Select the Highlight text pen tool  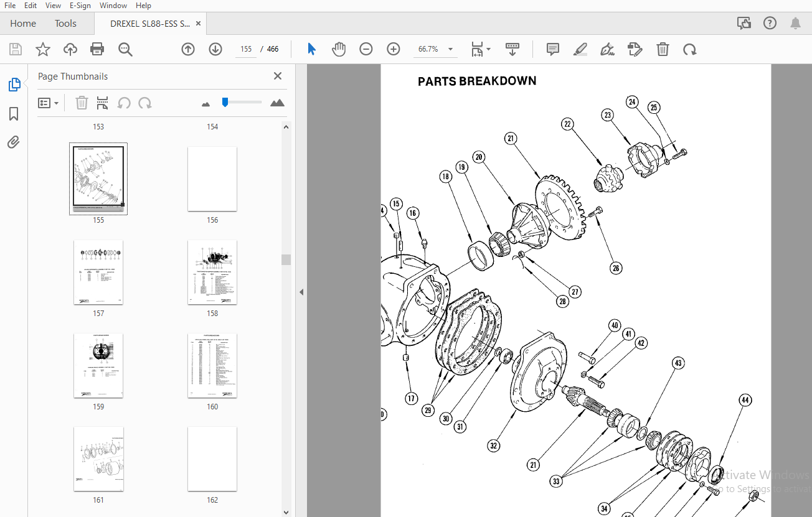pos(580,49)
